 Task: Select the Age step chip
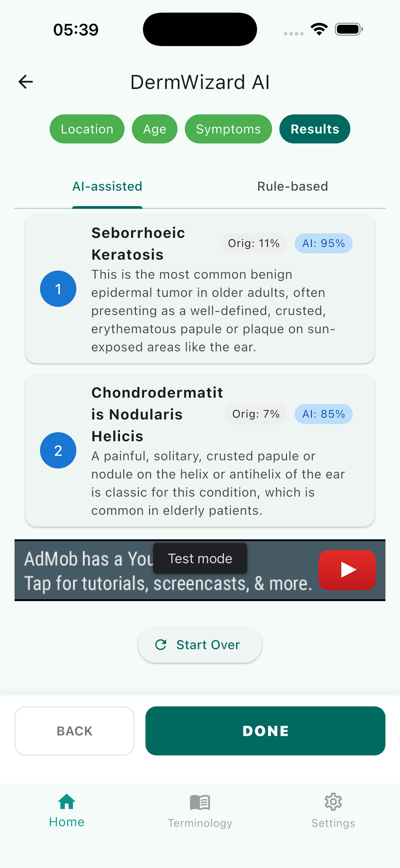[x=155, y=129]
